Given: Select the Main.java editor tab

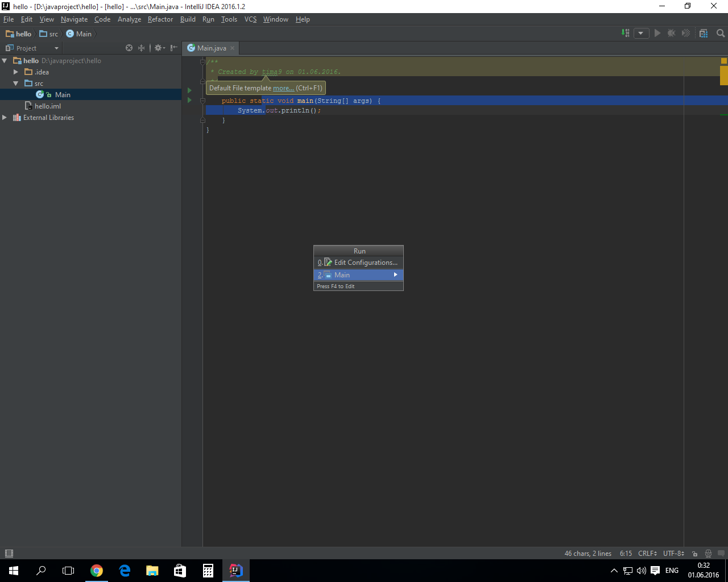Looking at the screenshot, I should 212,48.
